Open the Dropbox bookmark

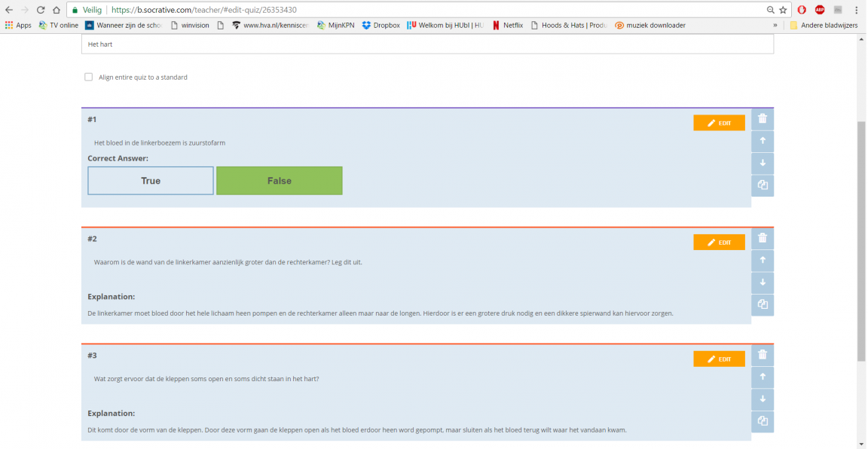point(381,25)
